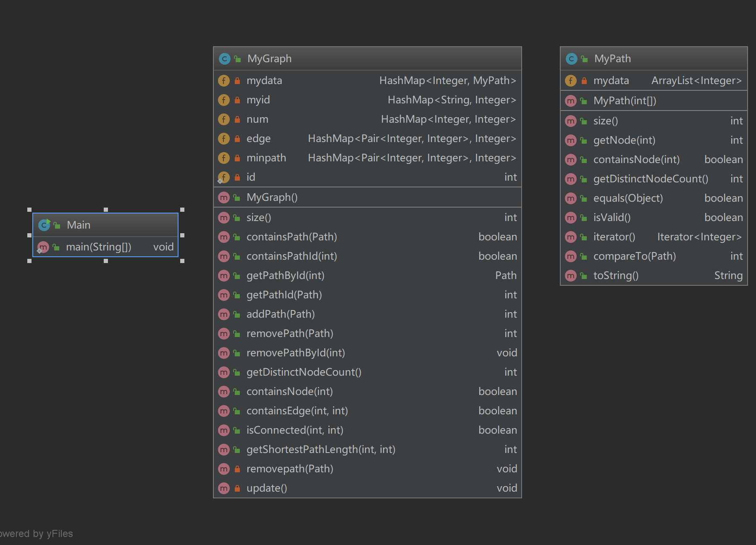This screenshot has height=545, width=756.
Task: Select the MyPath(int[]) constructor
Action: coord(654,101)
